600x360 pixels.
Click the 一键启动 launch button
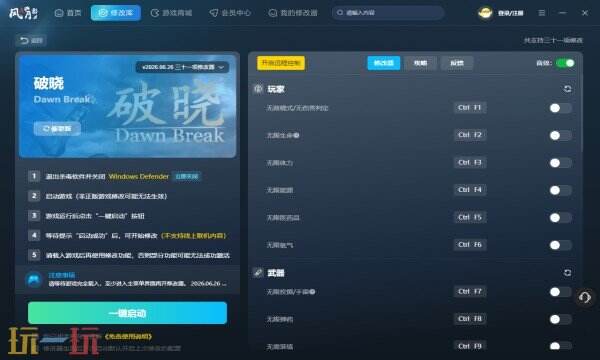[127, 313]
